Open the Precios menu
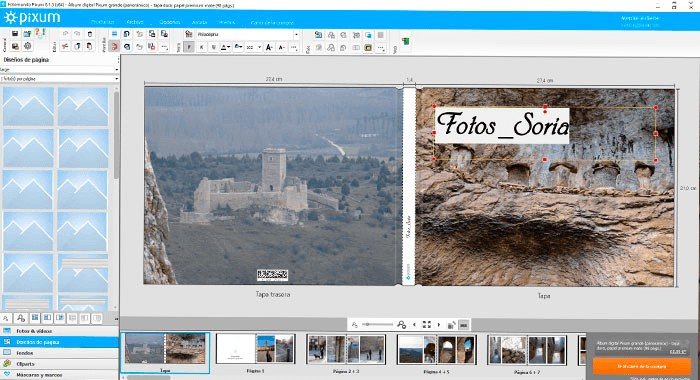The image size is (700, 380). [x=227, y=22]
